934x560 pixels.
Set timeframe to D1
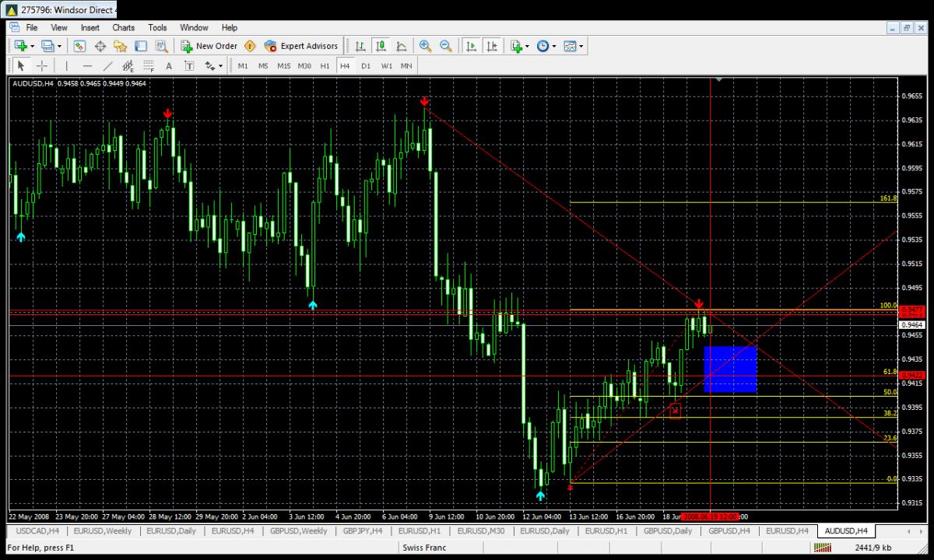tap(366, 66)
